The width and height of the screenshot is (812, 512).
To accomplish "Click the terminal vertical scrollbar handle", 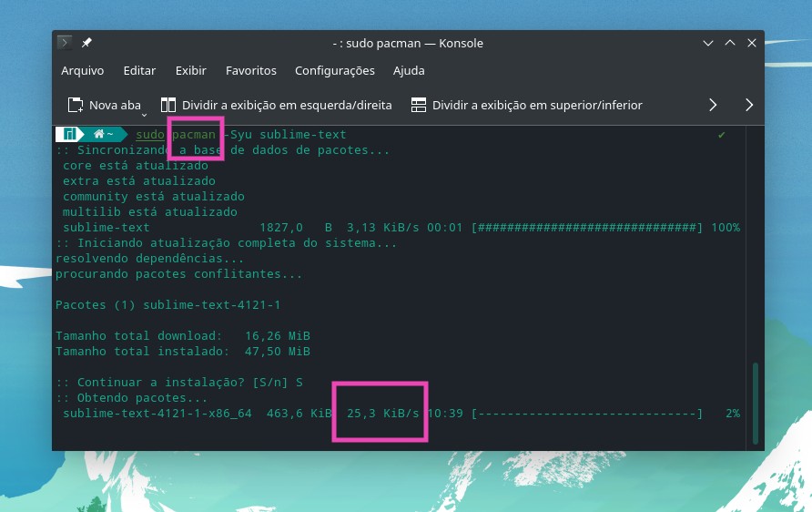I will tap(755, 404).
